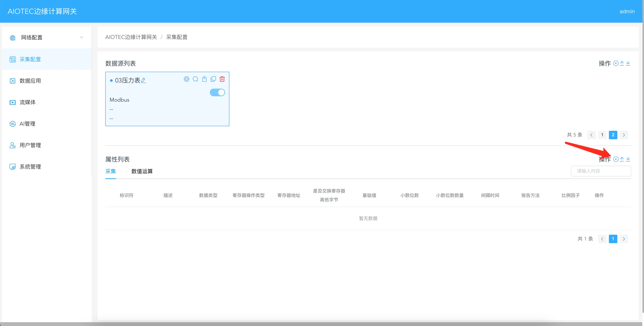
Task: Delete the 03压力表 data source
Action: pyautogui.click(x=222, y=79)
